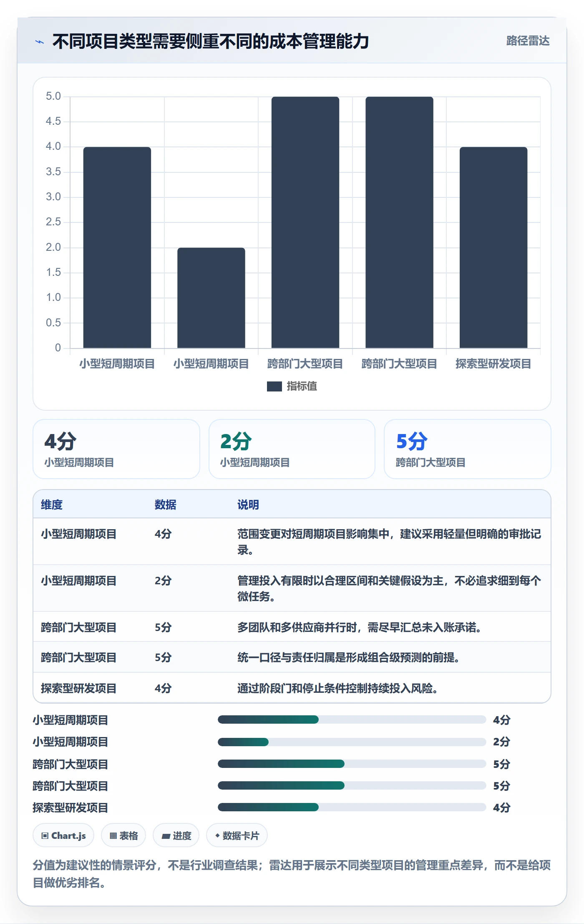Click the 5分 跨部门大型项目 data card
584x924 pixels.
point(468,449)
